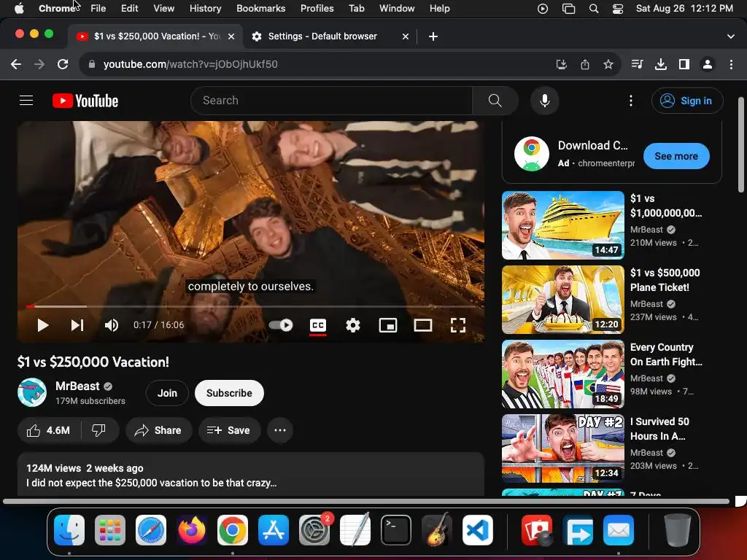Mute the video volume
Screen dimensions: 747x560
click(112, 325)
